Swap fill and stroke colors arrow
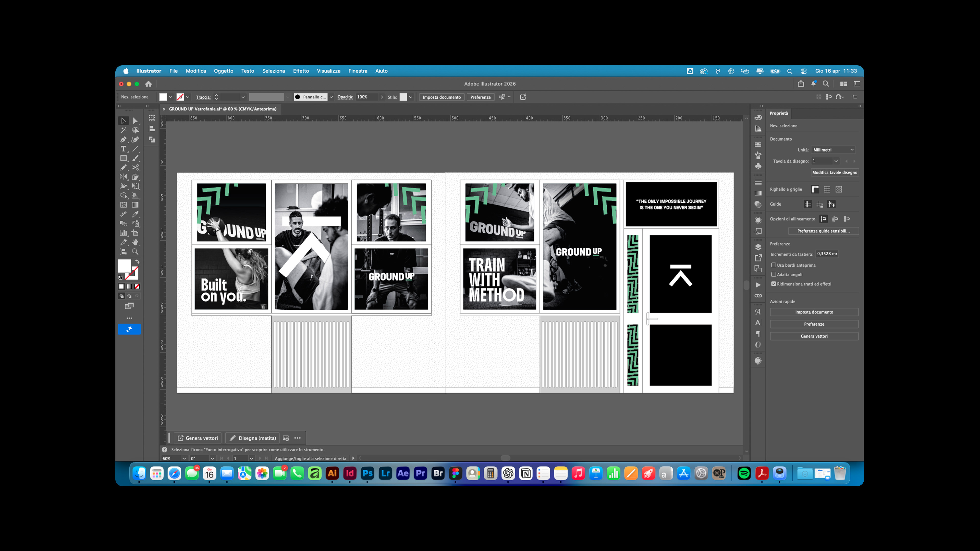The width and height of the screenshot is (980, 551). click(x=137, y=262)
